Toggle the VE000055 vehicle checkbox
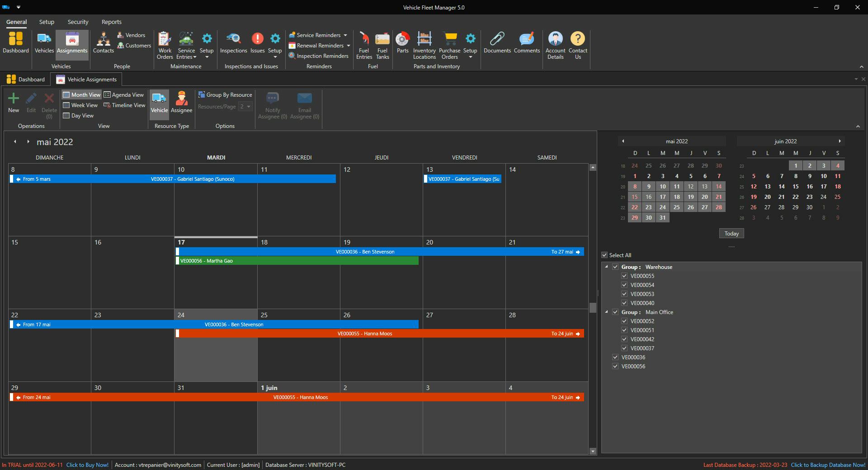This screenshot has height=470, width=868. click(624, 276)
